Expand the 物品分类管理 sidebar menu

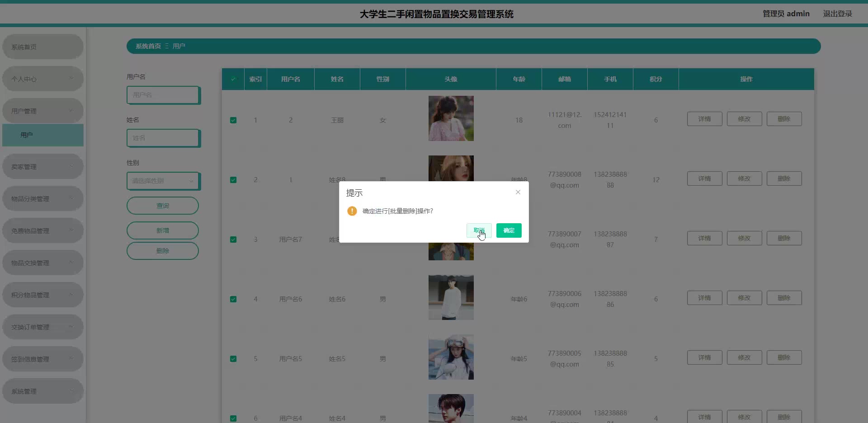click(x=43, y=198)
